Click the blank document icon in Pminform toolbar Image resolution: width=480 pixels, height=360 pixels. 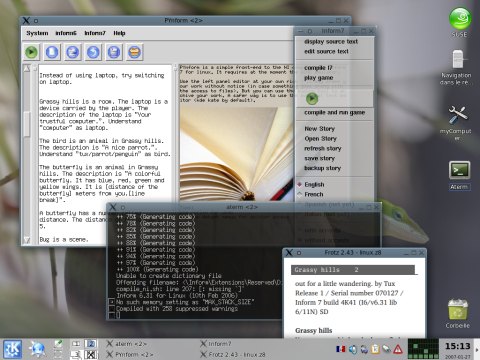tap(52, 52)
